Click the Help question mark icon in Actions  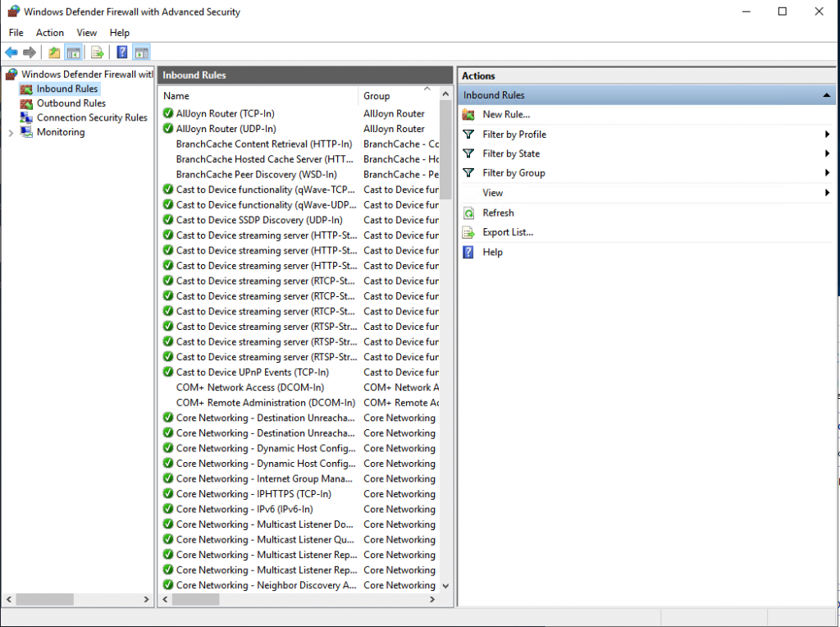[x=468, y=252]
